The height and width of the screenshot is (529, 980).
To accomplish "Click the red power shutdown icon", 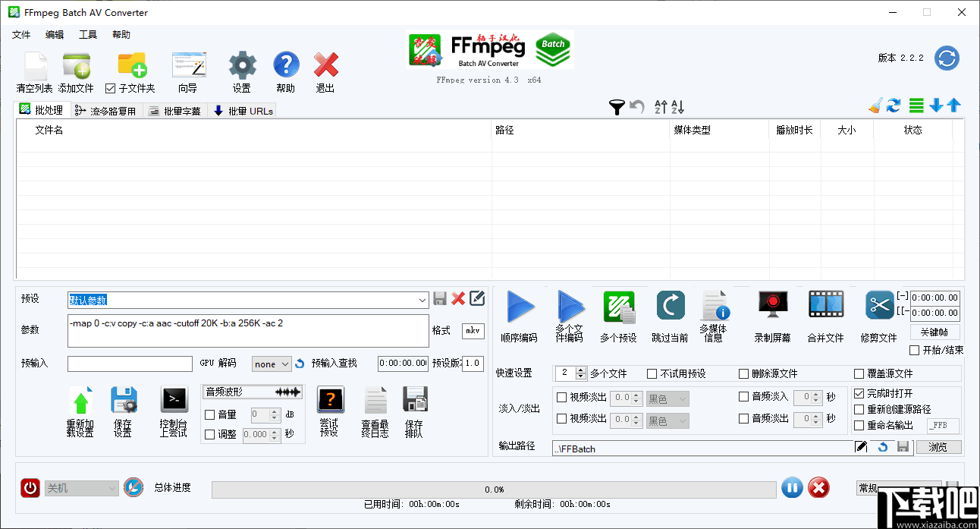I will coord(30,488).
